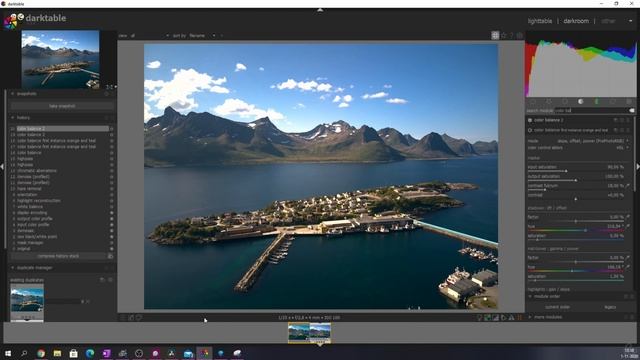
Task: Open the other views menu
Action: coord(608,21)
